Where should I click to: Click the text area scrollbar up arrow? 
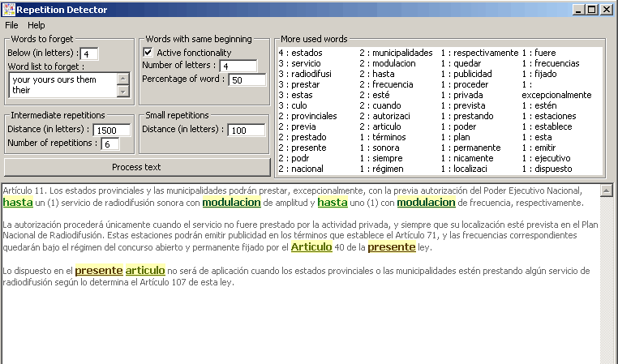coord(606,191)
